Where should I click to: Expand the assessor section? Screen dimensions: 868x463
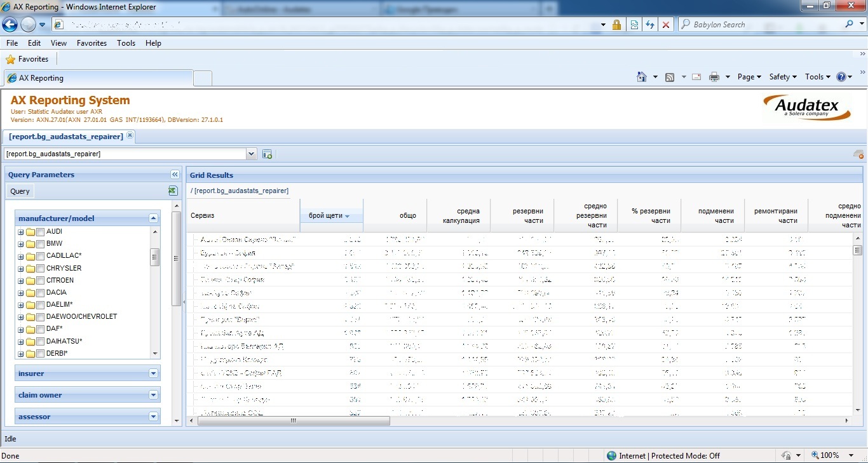(x=153, y=417)
